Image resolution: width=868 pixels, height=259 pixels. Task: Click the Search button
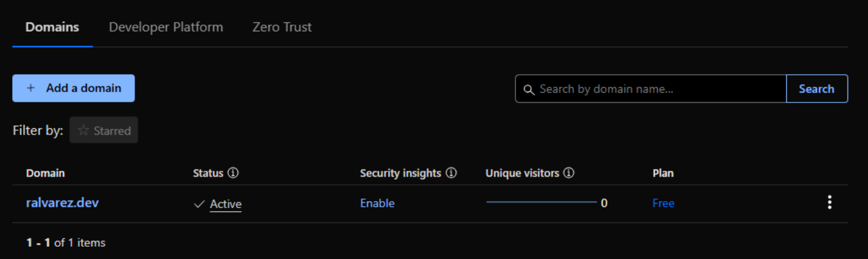817,89
